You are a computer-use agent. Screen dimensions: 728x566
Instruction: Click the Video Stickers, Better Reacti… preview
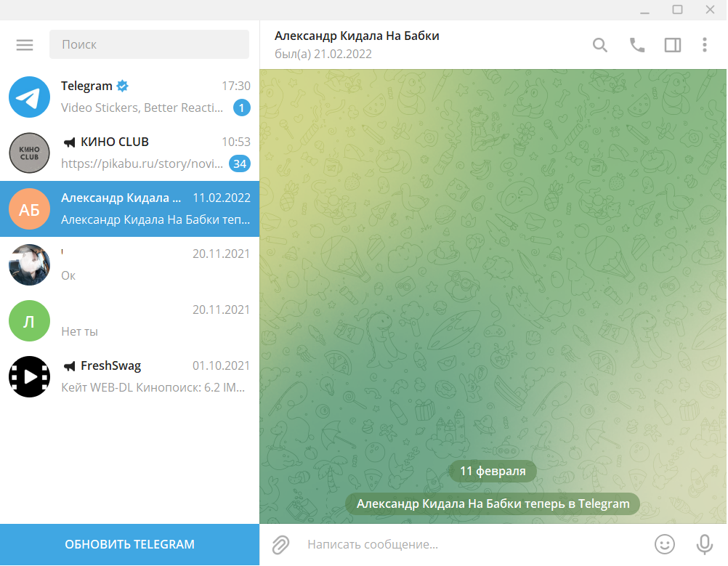tap(142, 108)
